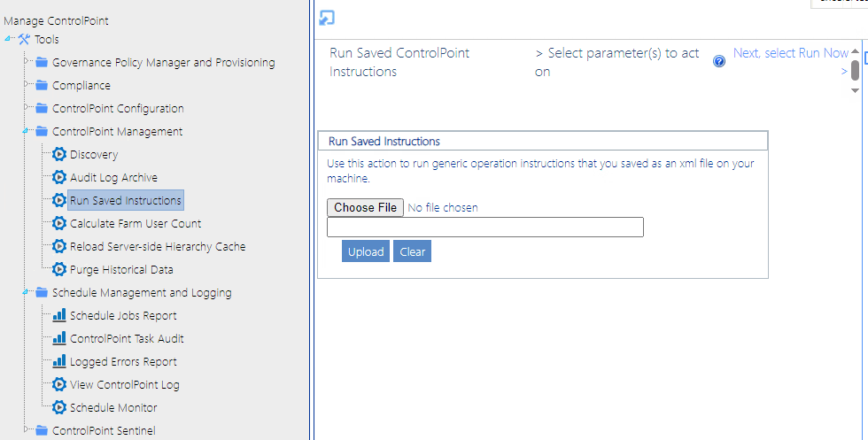Open ControlPoint Task Audit report
The height and width of the screenshot is (440, 868).
(127, 339)
